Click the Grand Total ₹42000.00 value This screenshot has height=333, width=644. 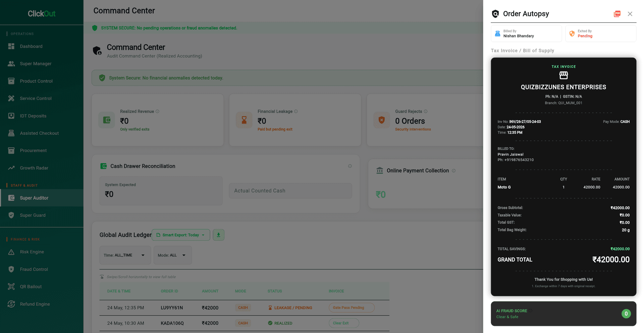click(x=611, y=260)
